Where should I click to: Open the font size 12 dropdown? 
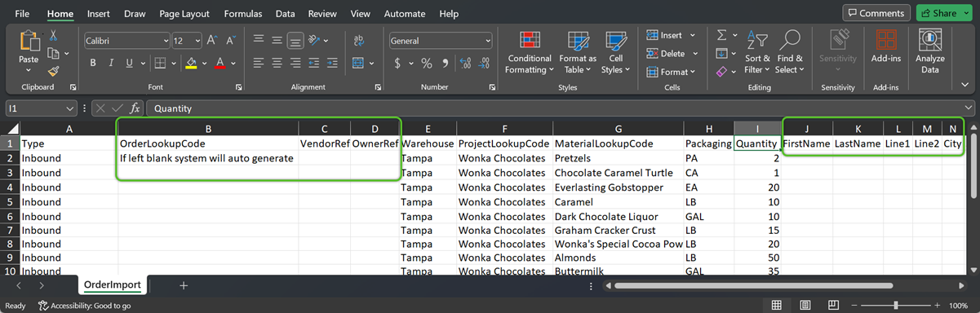[x=197, y=41]
